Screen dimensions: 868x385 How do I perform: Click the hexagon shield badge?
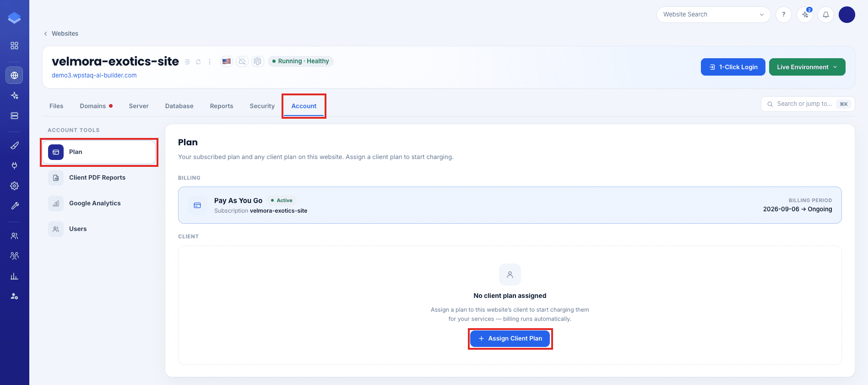(x=258, y=61)
